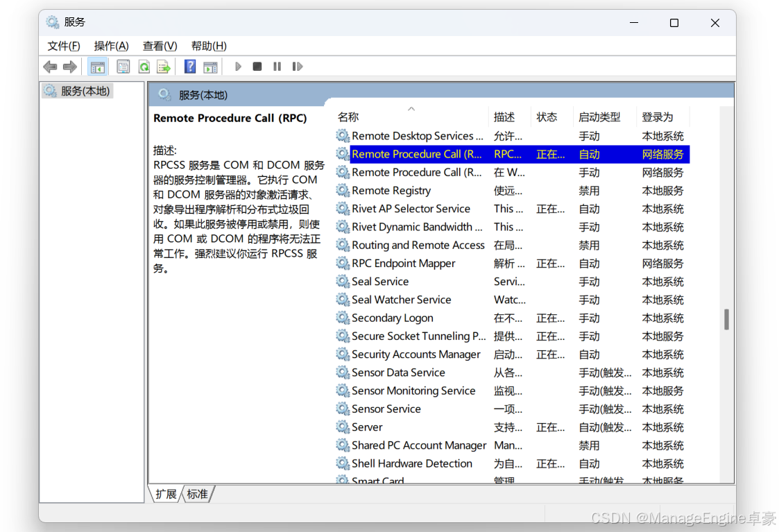Open the 操作(A) menu
Viewport: 779px width, 532px height.
click(111, 46)
